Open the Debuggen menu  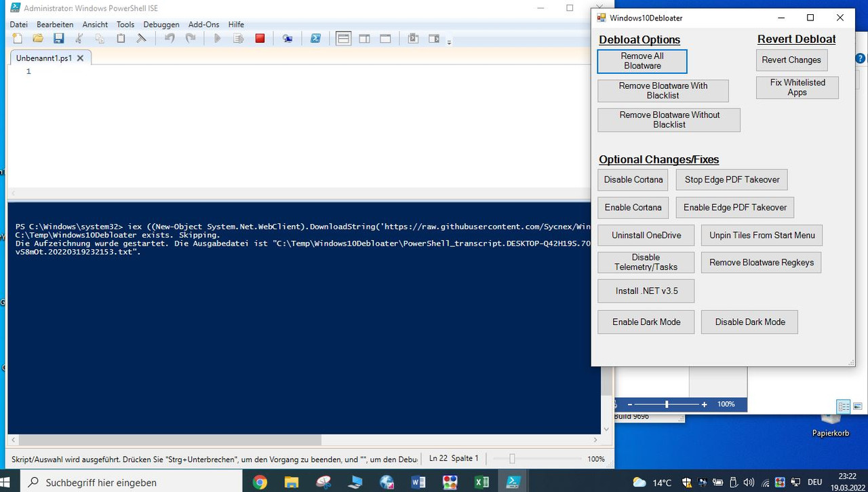161,24
